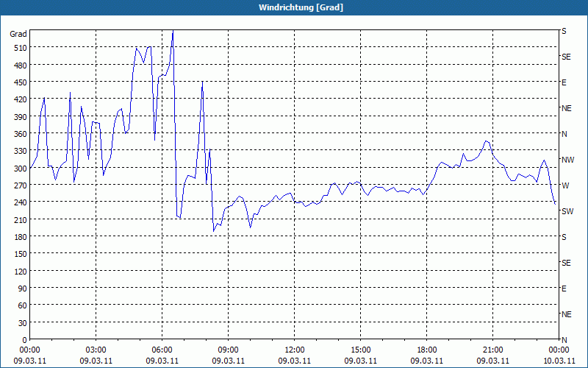Screen dimensions: 588x368
Task: Select the 390 value on the degree axis
Action: (x=21, y=116)
